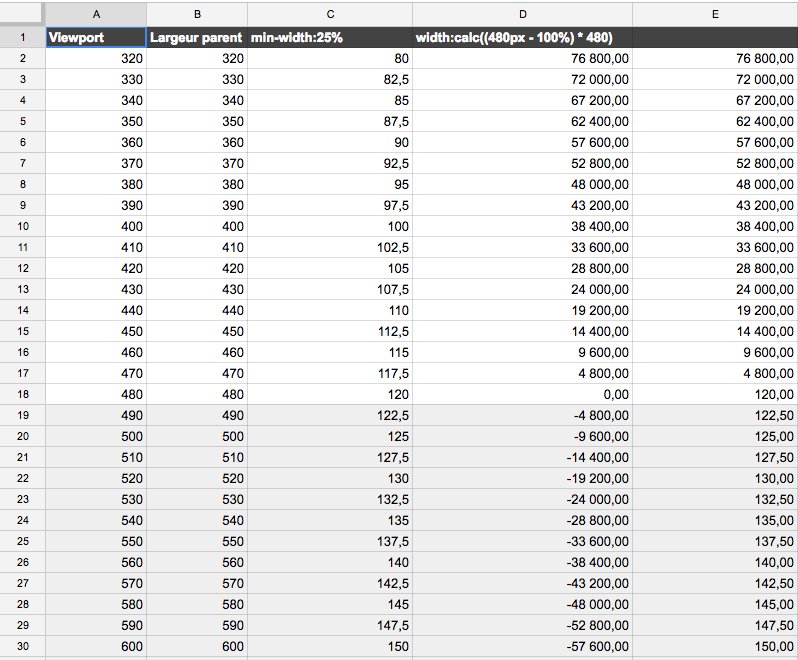Select column E cell showing 120,00
Viewport: 798px width, 660px height.
pyautogui.click(x=715, y=394)
